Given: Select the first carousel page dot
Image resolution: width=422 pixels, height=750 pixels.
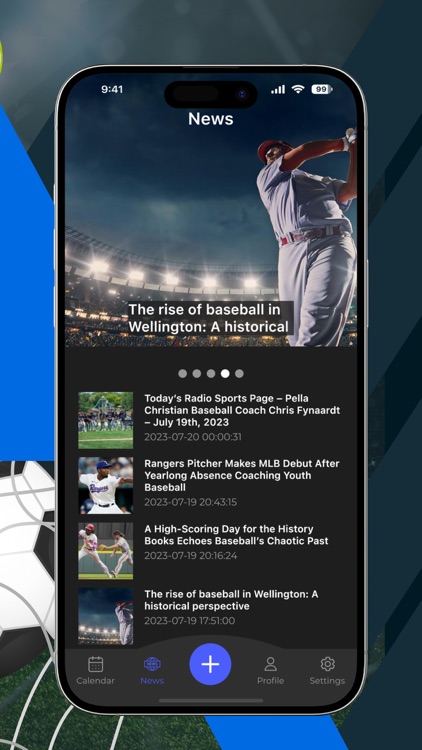Looking at the screenshot, I should 182,374.
